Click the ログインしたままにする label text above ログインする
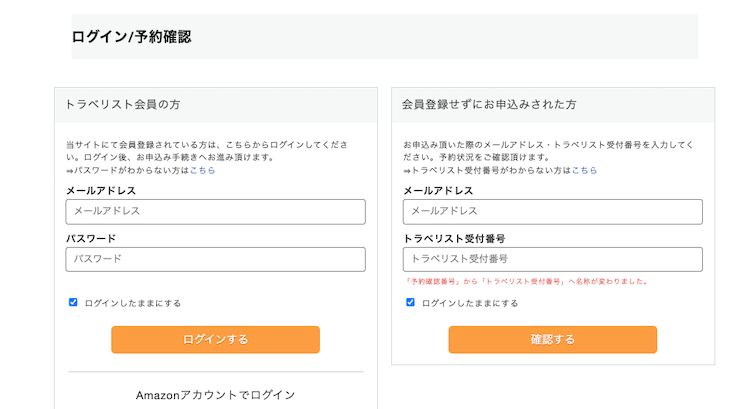 133,303
